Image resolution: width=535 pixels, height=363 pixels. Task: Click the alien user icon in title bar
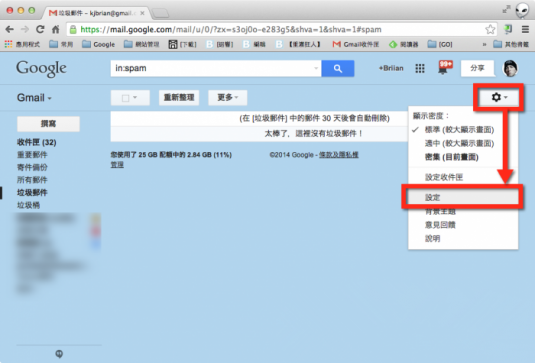coord(522,11)
